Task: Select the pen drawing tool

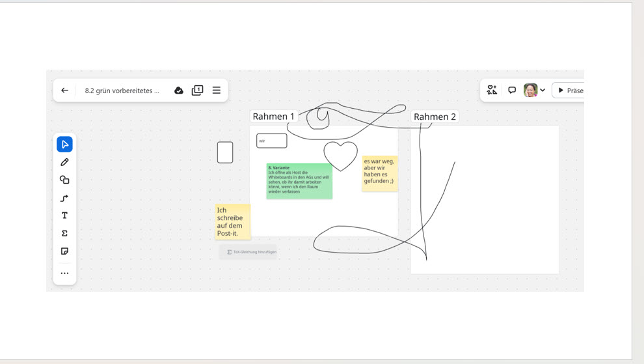Action: 64,162
